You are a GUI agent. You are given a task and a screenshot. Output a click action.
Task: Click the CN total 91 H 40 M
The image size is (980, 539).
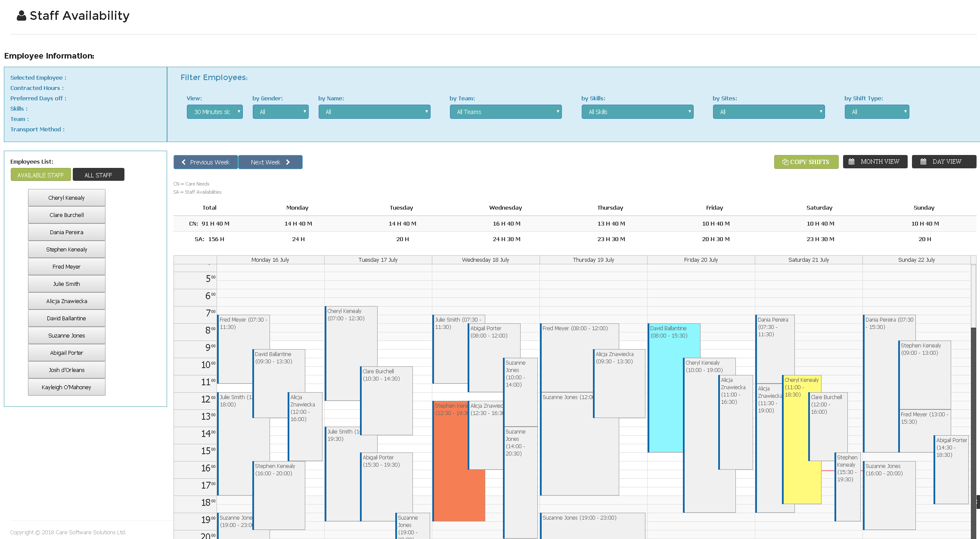tap(215, 224)
